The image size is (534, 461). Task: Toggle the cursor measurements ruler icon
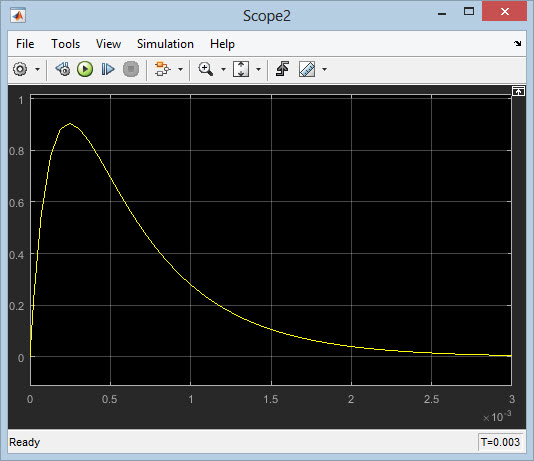(307, 69)
